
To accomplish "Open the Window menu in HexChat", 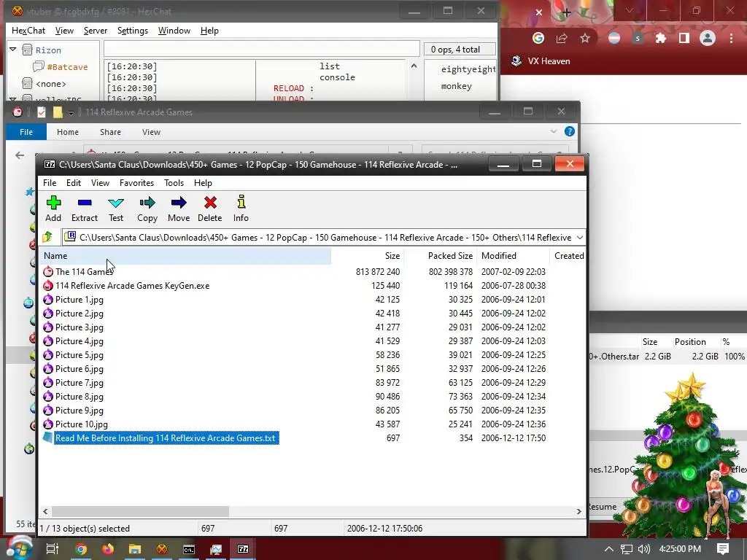I will pos(174,31).
